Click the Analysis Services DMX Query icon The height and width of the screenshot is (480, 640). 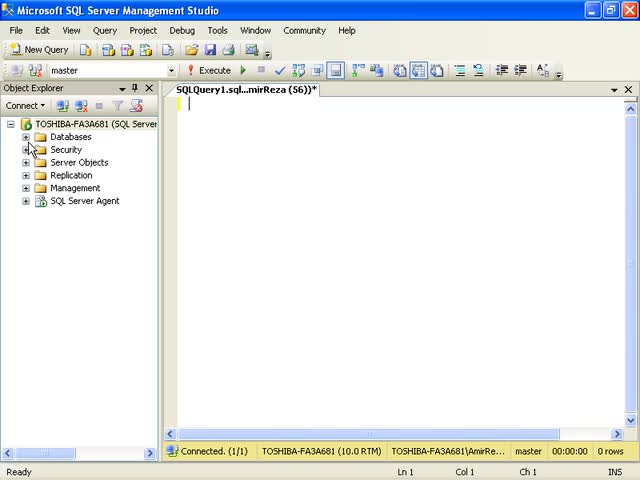point(127,50)
